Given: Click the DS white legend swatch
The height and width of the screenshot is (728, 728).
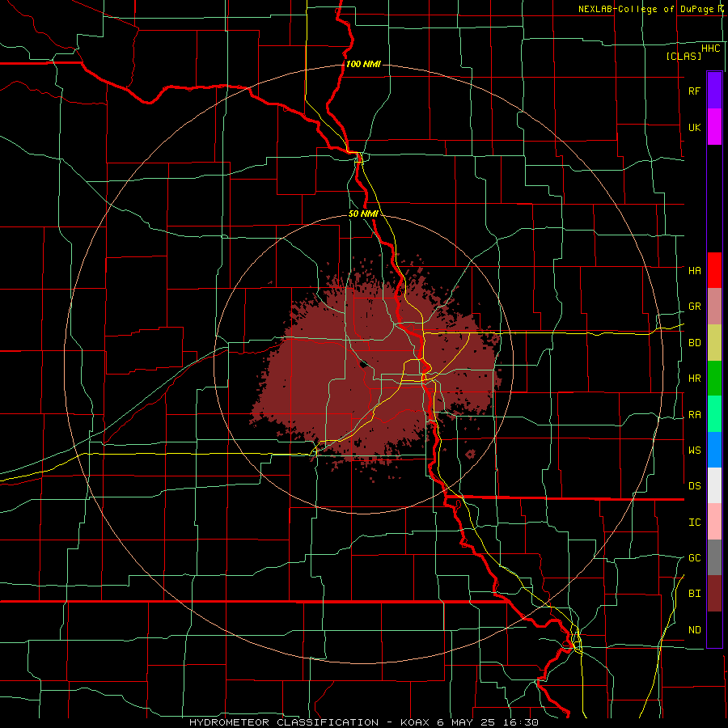Looking at the screenshot, I should point(714,485).
